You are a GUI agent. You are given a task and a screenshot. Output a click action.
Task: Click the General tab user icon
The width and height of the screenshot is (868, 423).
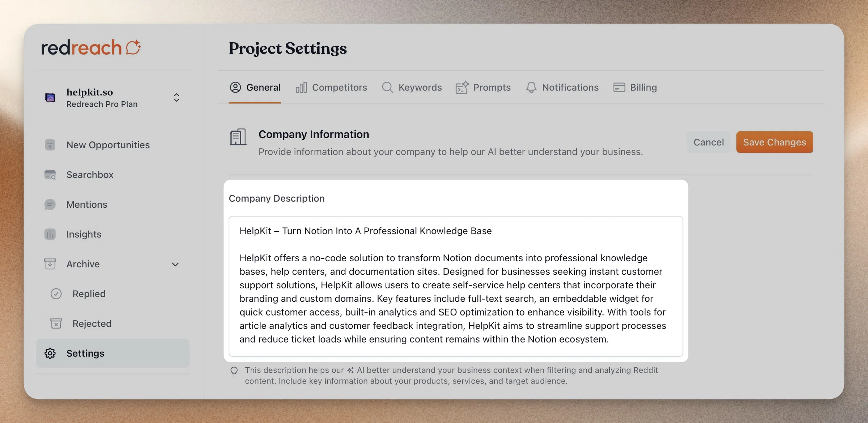235,87
